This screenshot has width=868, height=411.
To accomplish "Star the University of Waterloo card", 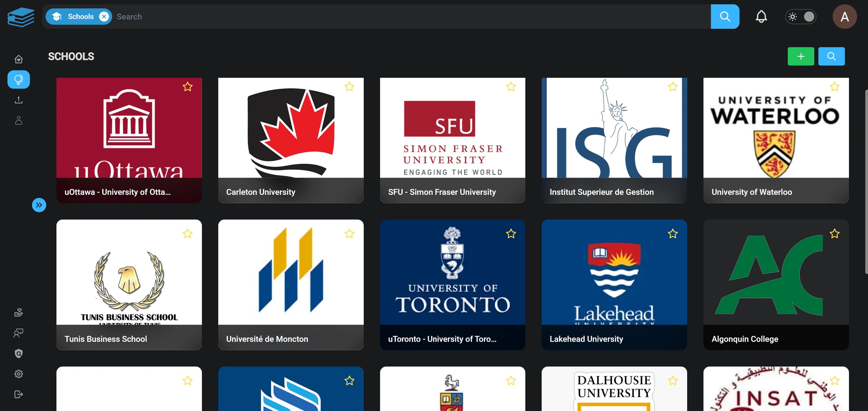I will pos(834,87).
